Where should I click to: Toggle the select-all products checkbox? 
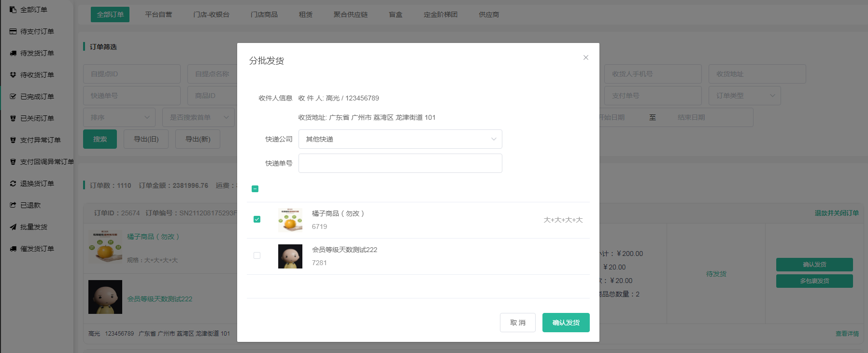255,189
